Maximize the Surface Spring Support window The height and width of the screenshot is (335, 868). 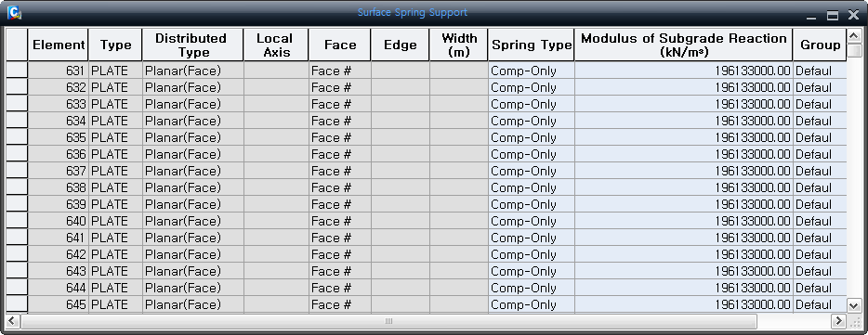(833, 16)
